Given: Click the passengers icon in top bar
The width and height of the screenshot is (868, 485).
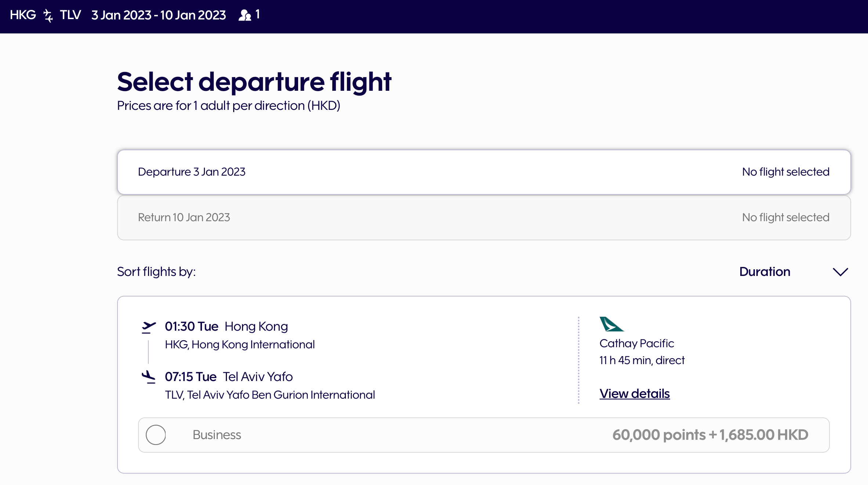Looking at the screenshot, I should 245,15.
